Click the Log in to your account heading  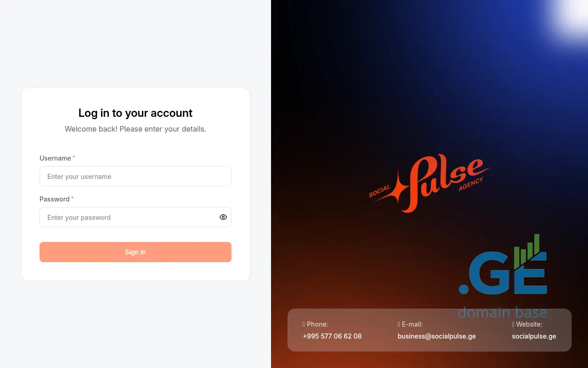pyautogui.click(x=136, y=113)
